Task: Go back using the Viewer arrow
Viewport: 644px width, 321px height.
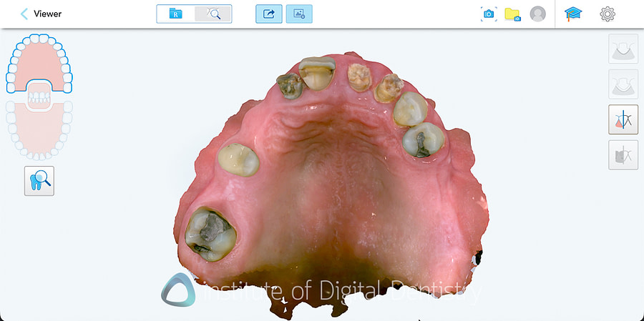Action: click(25, 14)
